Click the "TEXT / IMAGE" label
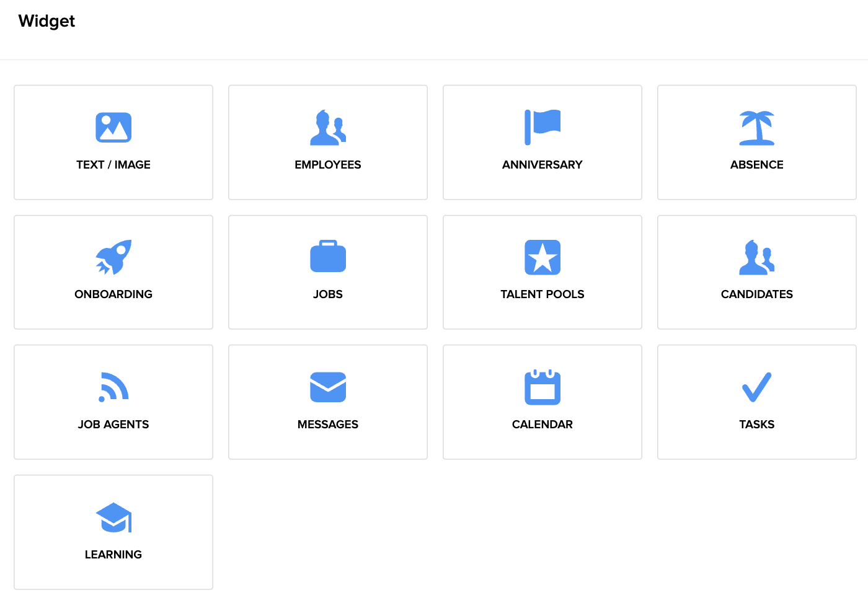The image size is (868, 595). [113, 165]
